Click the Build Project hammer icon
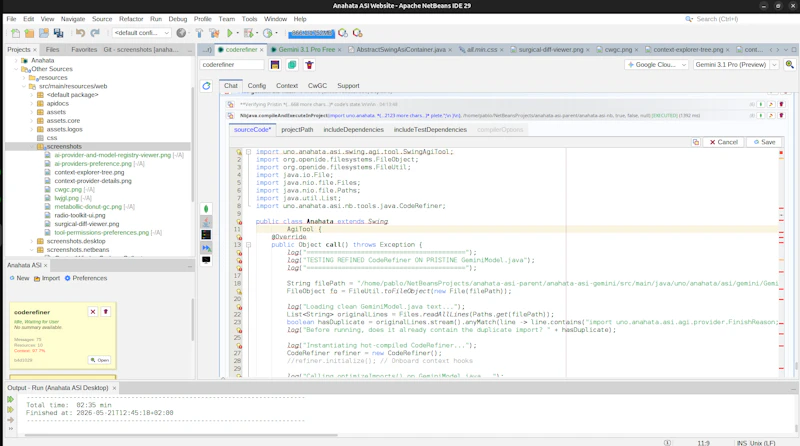The image size is (800, 446). [x=199, y=33]
